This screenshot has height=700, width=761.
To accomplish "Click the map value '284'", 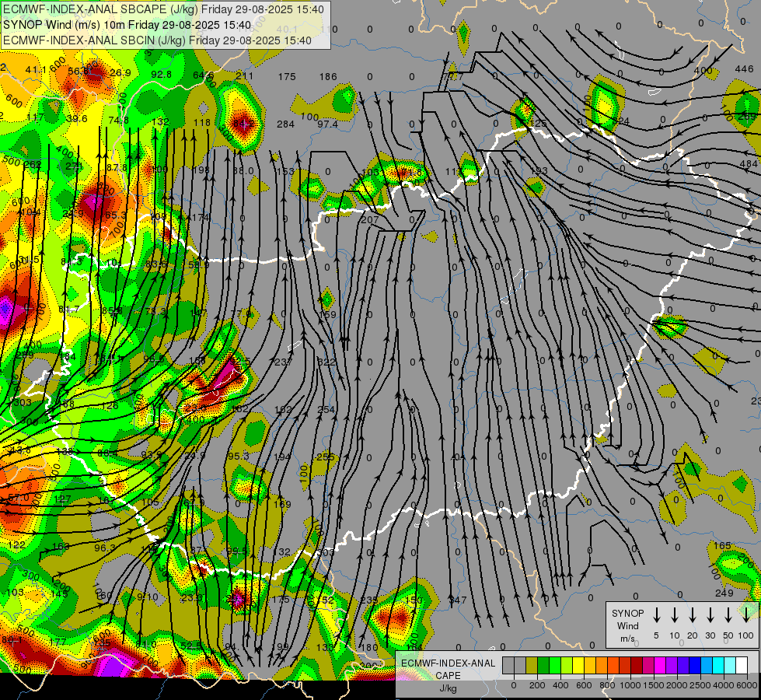I will 285,124.
